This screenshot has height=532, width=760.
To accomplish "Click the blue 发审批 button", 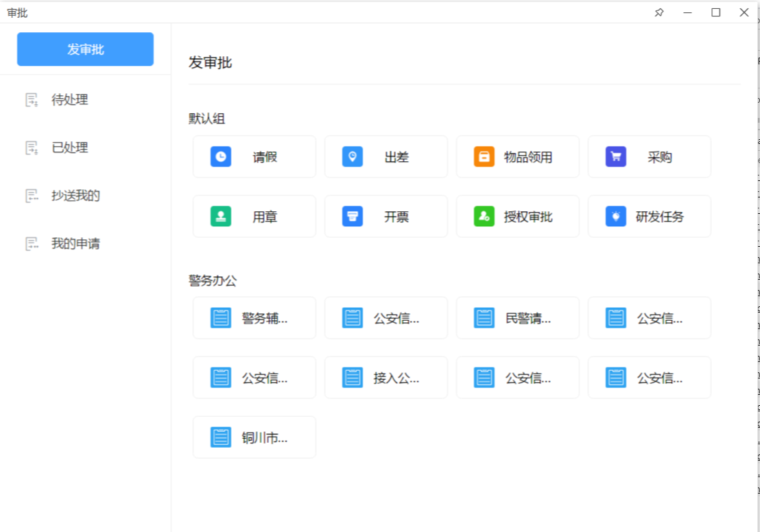I will [x=85, y=49].
